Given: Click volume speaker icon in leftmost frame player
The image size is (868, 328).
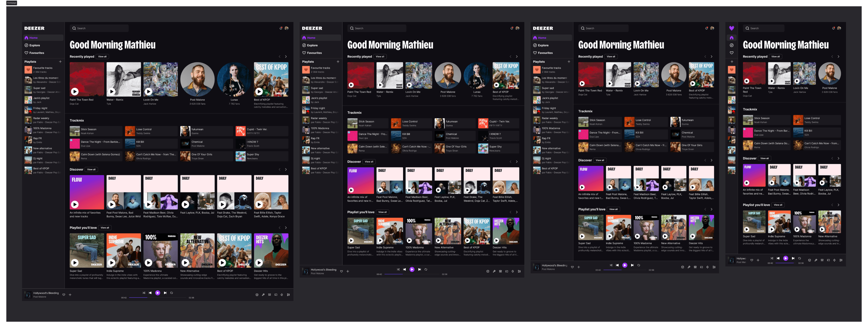Looking at the screenshot, I should (282, 295).
